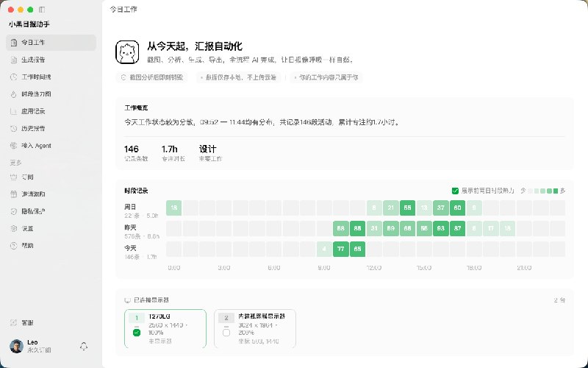The height and width of the screenshot is (368, 588).
Task: Click the 时段记录 section heading
Action: click(x=136, y=191)
